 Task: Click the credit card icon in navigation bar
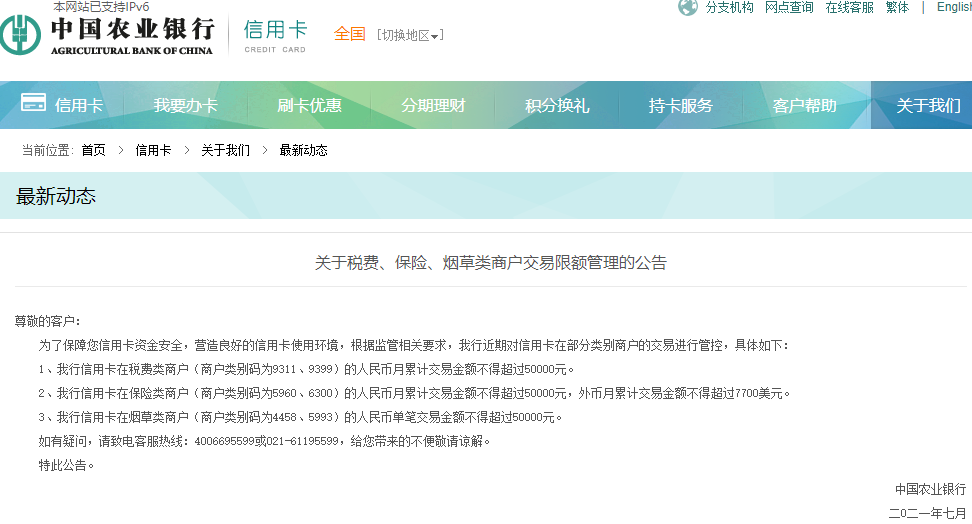(33, 102)
